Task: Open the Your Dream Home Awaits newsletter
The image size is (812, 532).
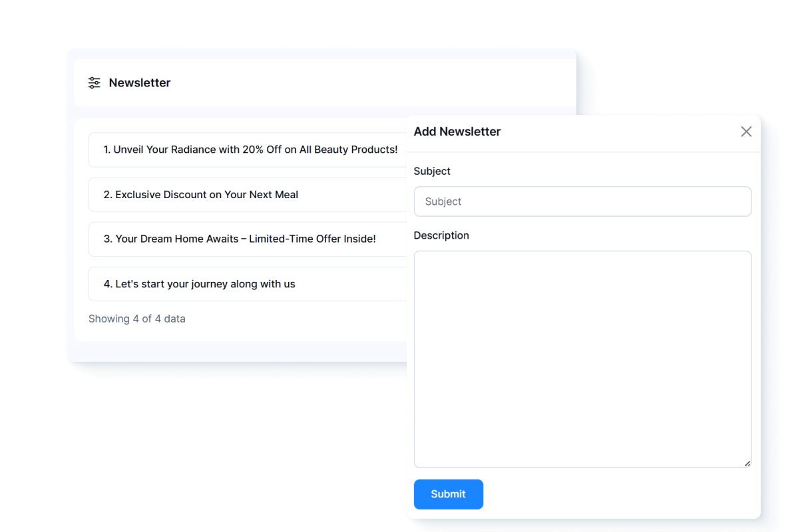Action: pos(245,239)
